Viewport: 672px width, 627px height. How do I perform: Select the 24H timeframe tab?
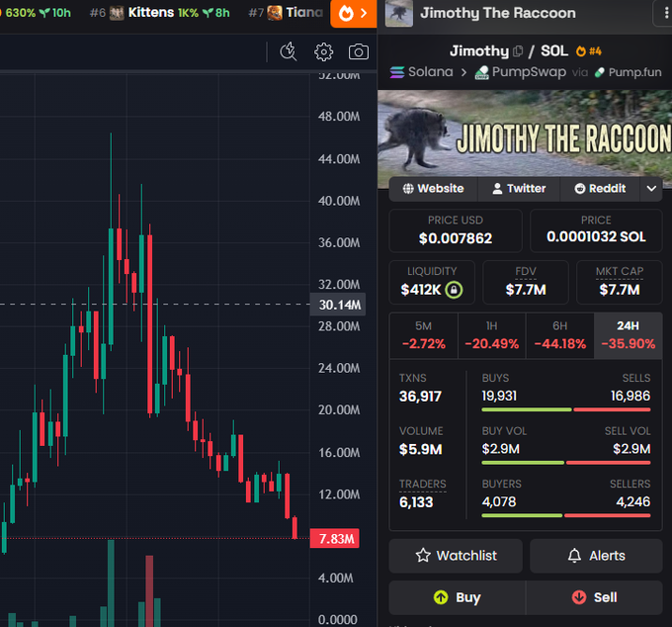[629, 336]
